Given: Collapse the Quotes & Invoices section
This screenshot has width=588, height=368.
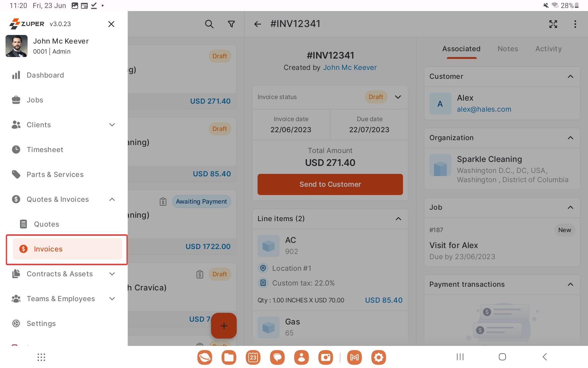Looking at the screenshot, I should 112,199.
